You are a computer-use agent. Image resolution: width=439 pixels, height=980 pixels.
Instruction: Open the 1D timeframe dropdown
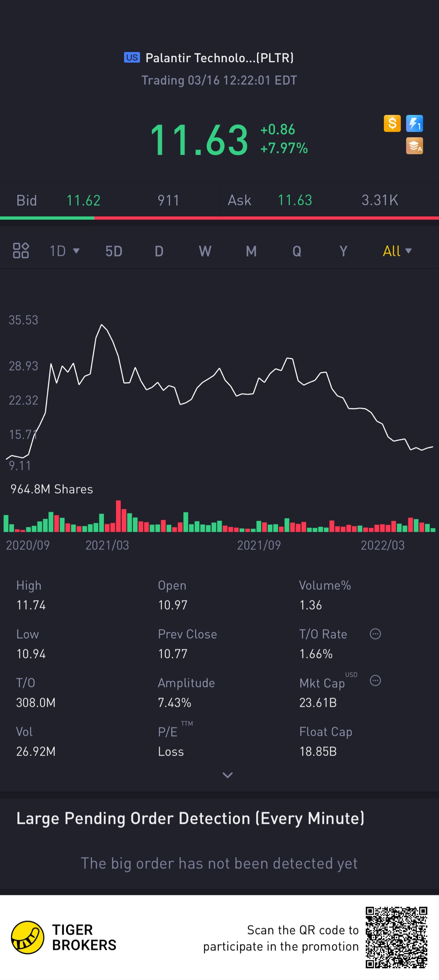(x=64, y=251)
